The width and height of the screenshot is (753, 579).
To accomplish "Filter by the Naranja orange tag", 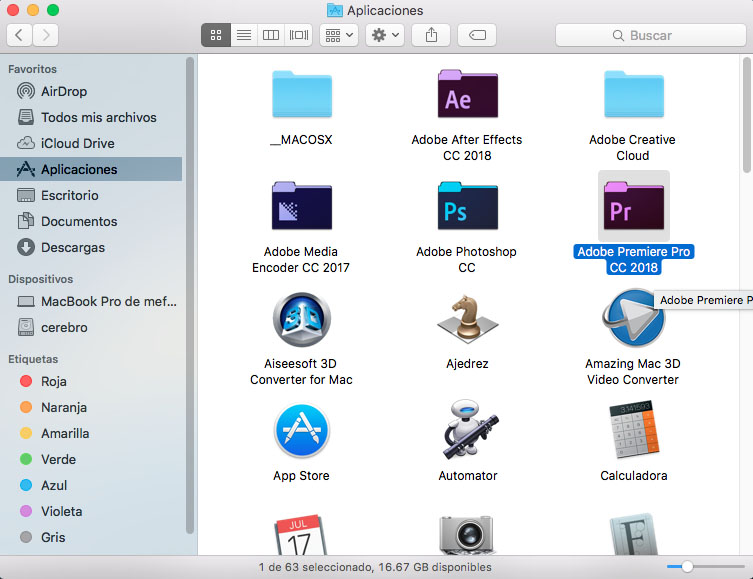I will tap(91, 407).
